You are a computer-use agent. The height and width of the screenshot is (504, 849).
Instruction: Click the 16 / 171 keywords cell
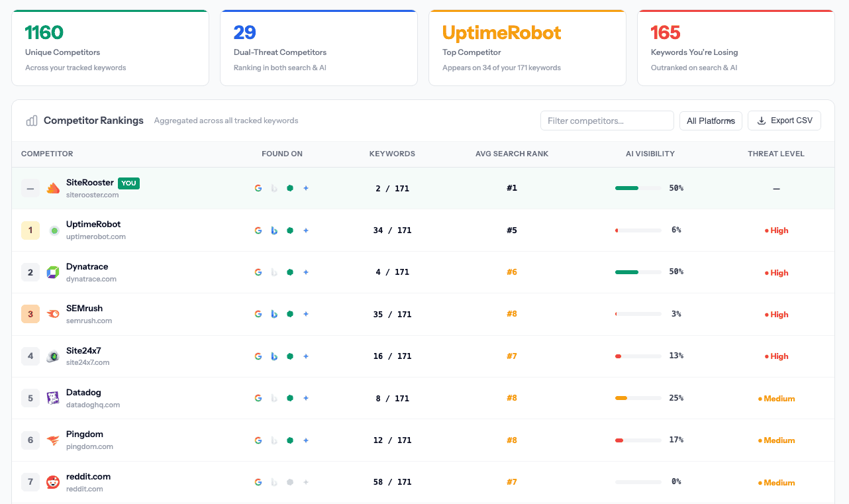point(392,356)
